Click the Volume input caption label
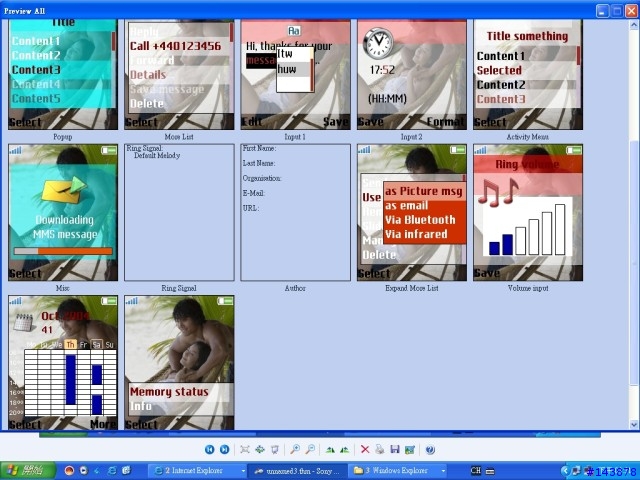The image size is (640, 480). (528, 288)
